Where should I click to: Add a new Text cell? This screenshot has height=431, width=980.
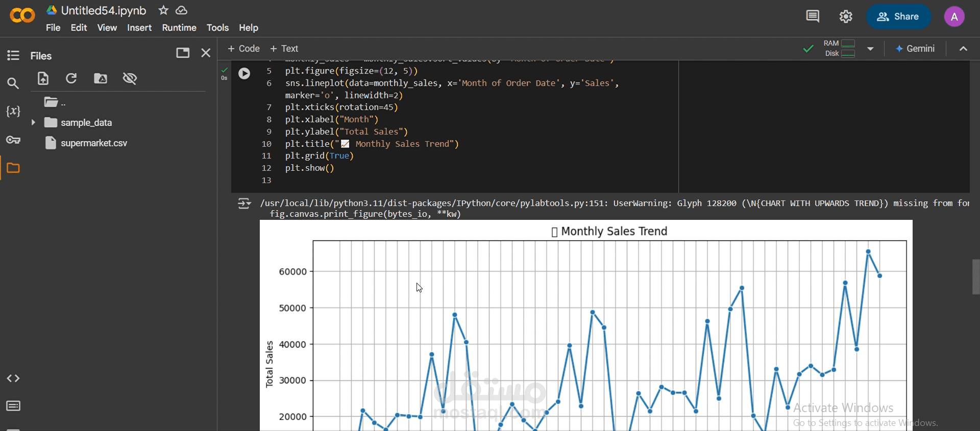(x=284, y=48)
